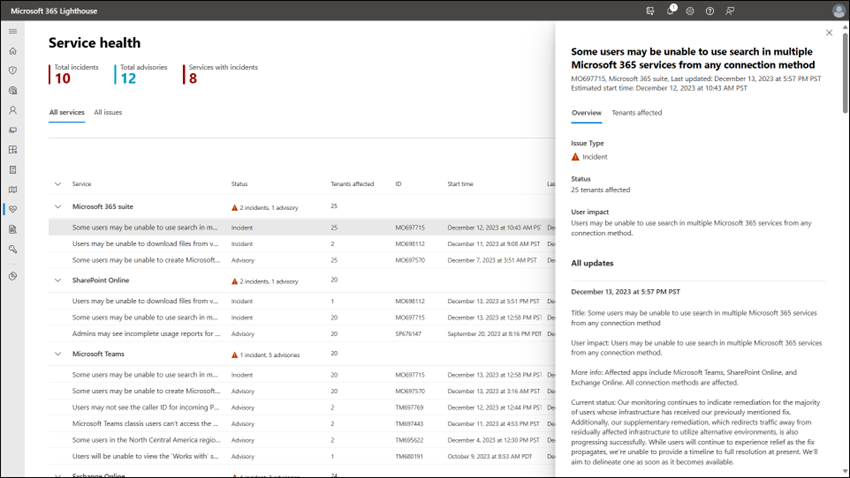Open the report document icon in sidebar
The height and width of the screenshot is (478, 850).
click(x=13, y=229)
